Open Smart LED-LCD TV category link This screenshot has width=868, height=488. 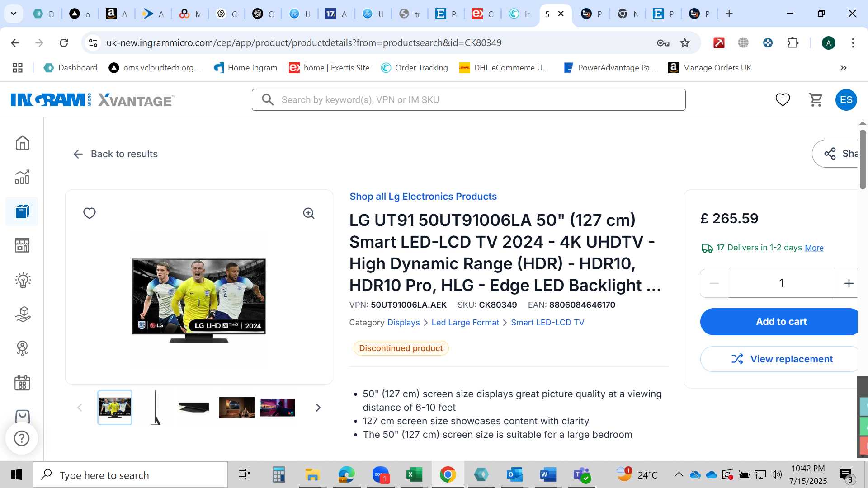(x=547, y=323)
